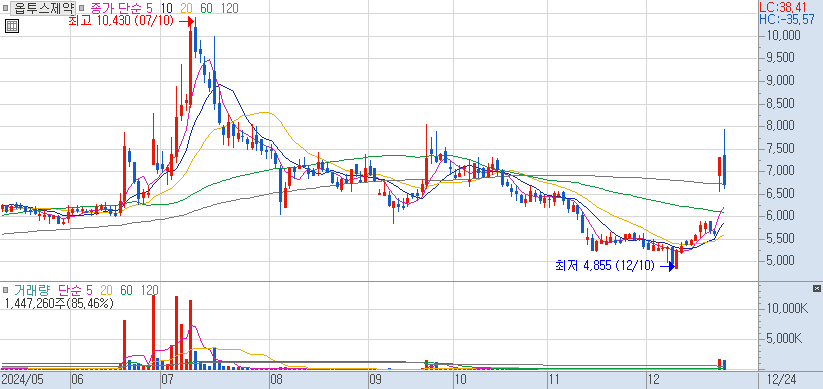Toggle the gray square before 거래량

[5, 290]
